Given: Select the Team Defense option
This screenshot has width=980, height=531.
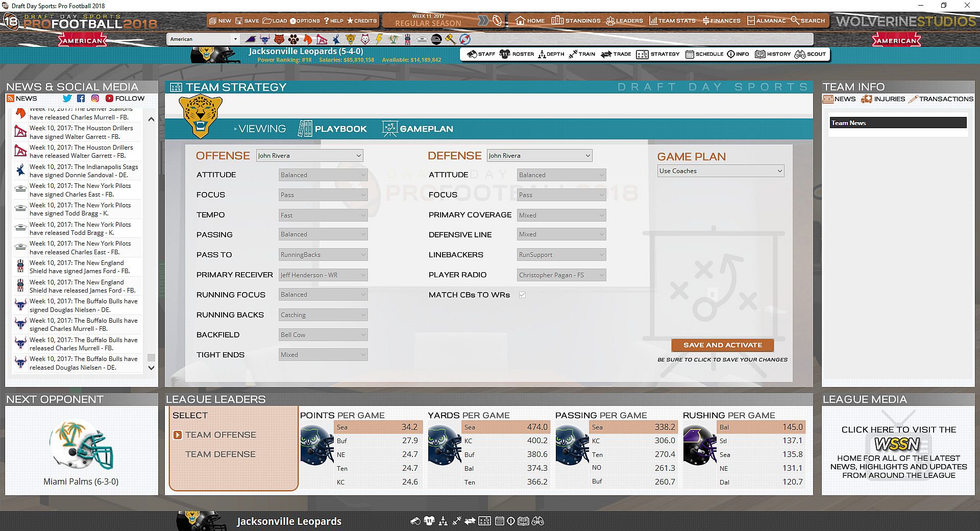Looking at the screenshot, I should tap(220, 454).
